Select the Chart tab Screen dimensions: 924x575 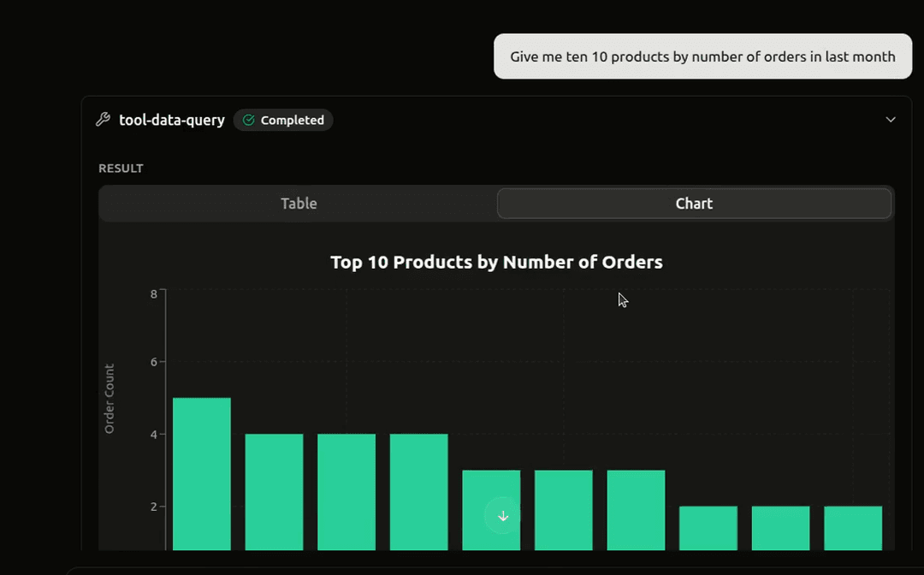click(694, 204)
